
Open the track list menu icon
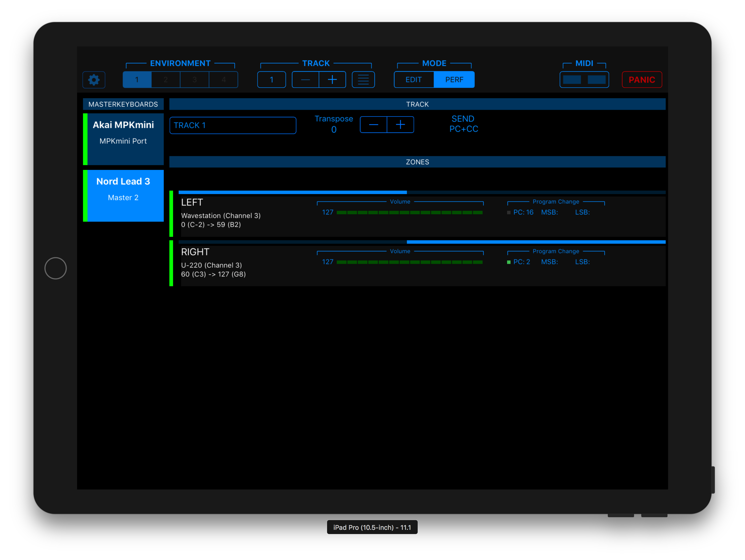363,80
